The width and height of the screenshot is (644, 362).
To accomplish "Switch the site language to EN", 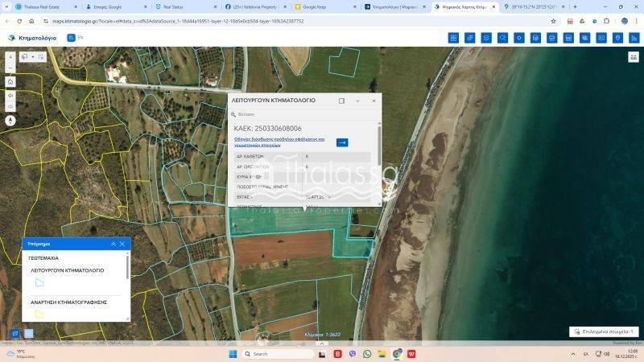I will (x=80, y=37).
